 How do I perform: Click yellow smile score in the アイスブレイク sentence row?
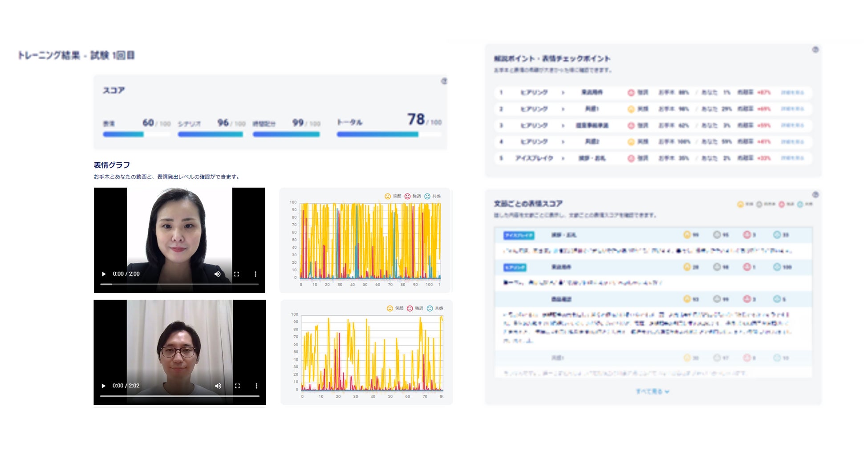(691, 235)
